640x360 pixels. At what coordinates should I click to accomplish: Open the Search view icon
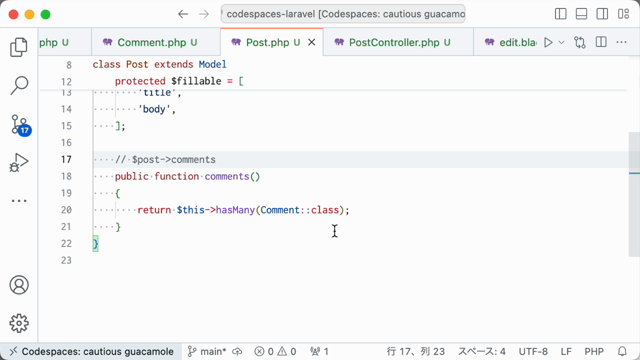pyautogui.click(x=19, y=86)
